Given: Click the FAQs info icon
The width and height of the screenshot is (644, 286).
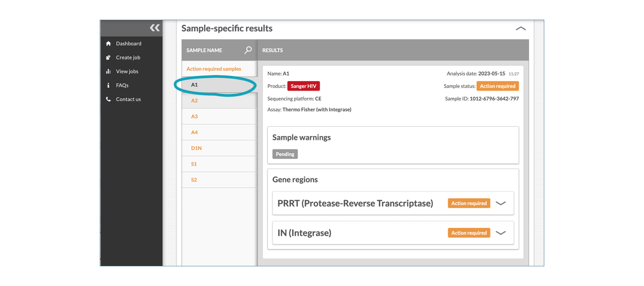Looking at the screenshot, I should pyautogui.click(x=108, y=85).
